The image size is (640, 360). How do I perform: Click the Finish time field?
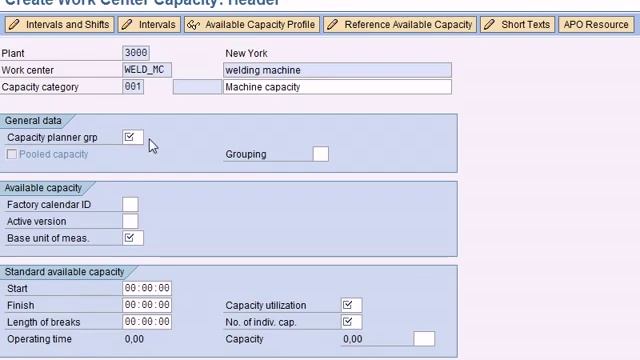click(x=147, y=305)
